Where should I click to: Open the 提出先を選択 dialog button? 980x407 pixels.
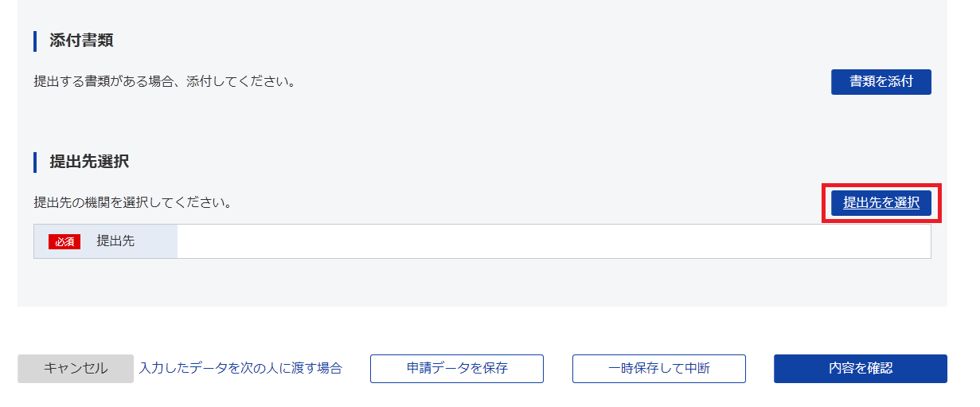tap(880, 202)
